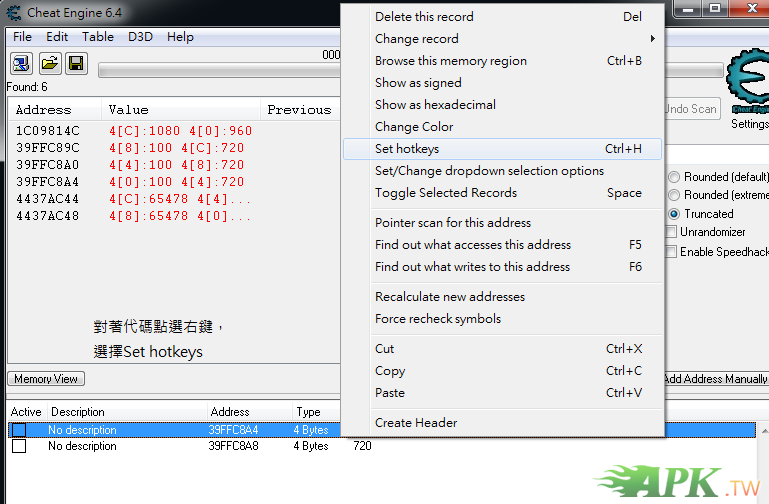Image resolution: width=769 pixels, height=504 pixels.
Task: Open the D3D menu
Action: click(140, 37)
